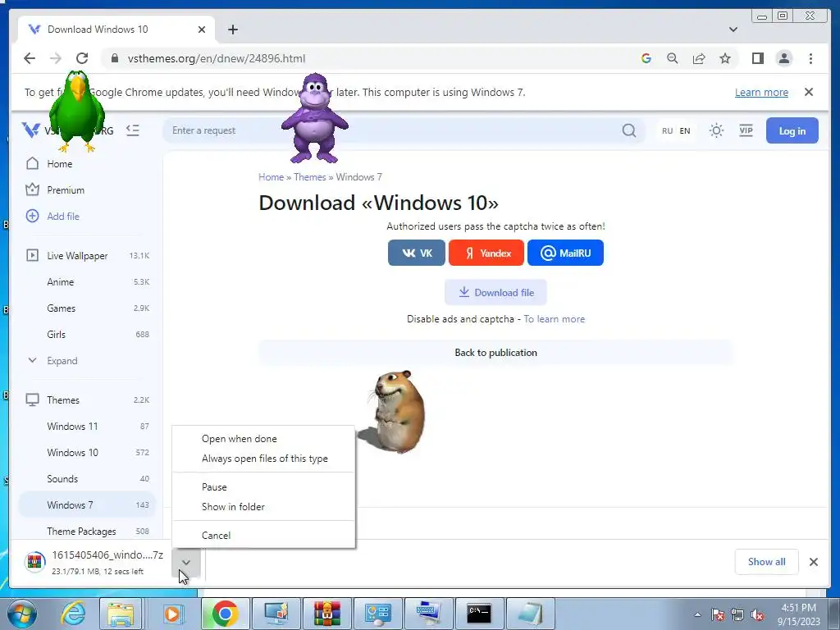
Task: Close the Download Windows 10 tab
Action: tap(202, 30)
